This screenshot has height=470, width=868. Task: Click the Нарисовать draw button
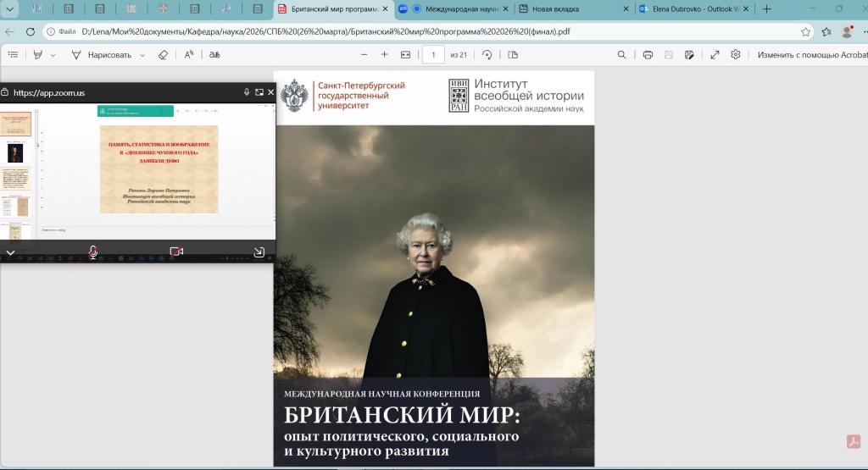tap(102, 54)
